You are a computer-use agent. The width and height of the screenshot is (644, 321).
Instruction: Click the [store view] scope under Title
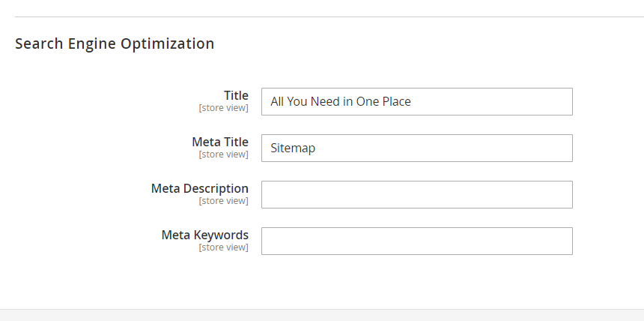pos(223,108)
